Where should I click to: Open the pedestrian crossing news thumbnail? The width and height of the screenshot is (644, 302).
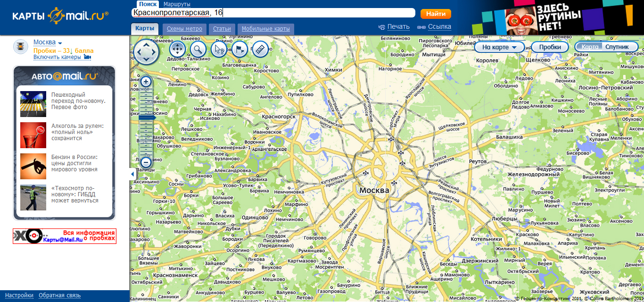click(33, 104)
